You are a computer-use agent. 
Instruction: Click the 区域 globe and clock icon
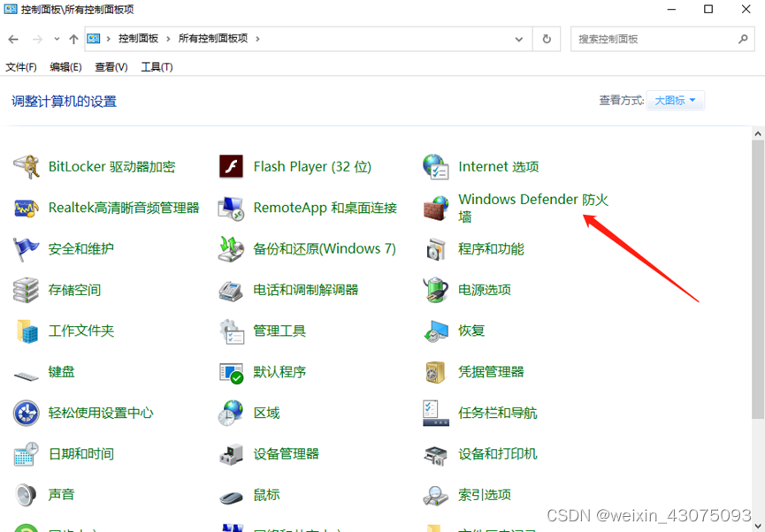pyautogui.click(x=231, y=413)
